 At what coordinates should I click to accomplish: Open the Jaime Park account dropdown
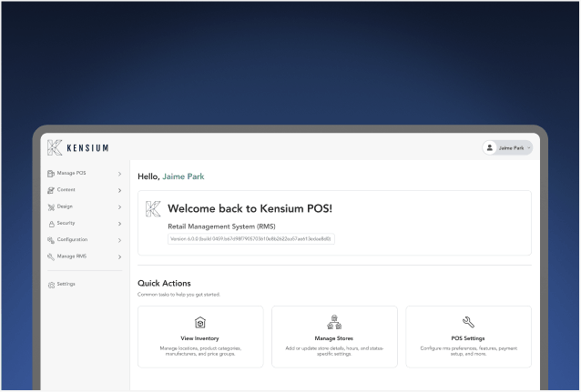[x=507, y=147]
